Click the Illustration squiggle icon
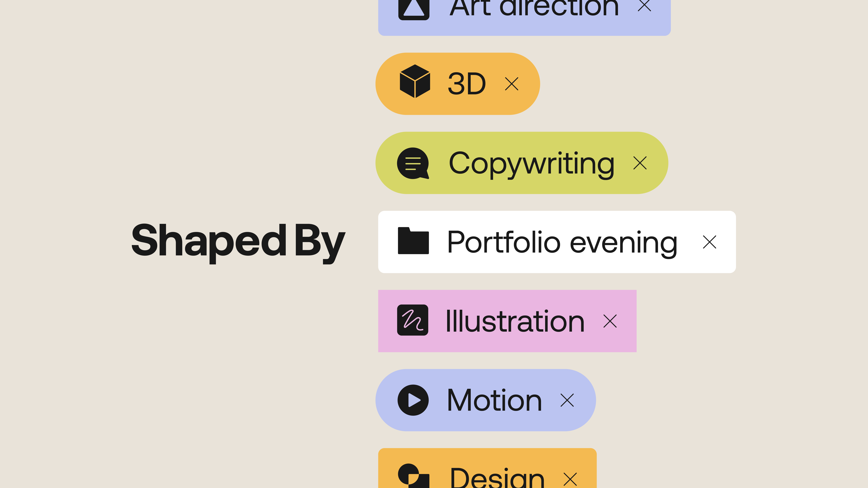This screenshot has width=868, height=488. pyautogui.click(x=413, y=320)
